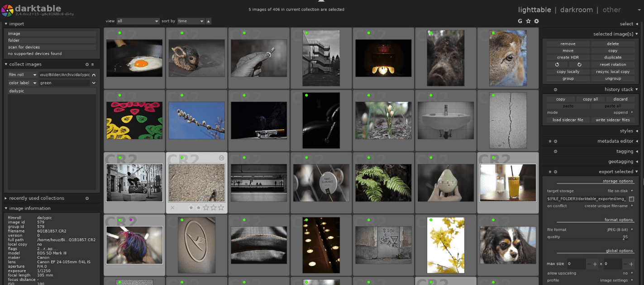Open the export folder browse icon
This screenshot has height=285, width=644.
tap(631, 199)
